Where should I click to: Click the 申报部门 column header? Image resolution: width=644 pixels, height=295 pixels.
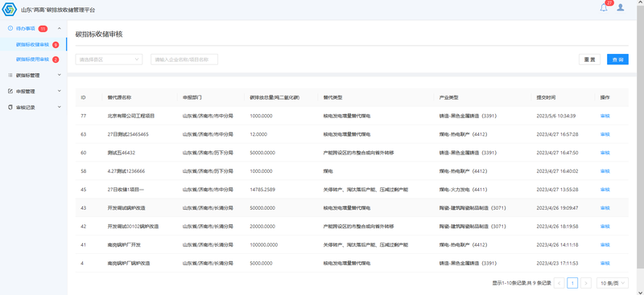[x=192, y=97]
